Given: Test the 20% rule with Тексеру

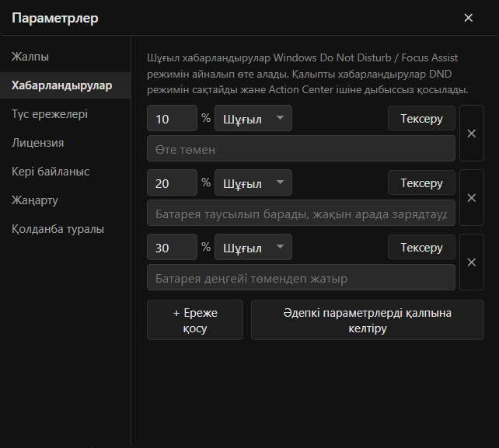Looking at the screenshot, I should pyautogui.click(x=421, y=182).
